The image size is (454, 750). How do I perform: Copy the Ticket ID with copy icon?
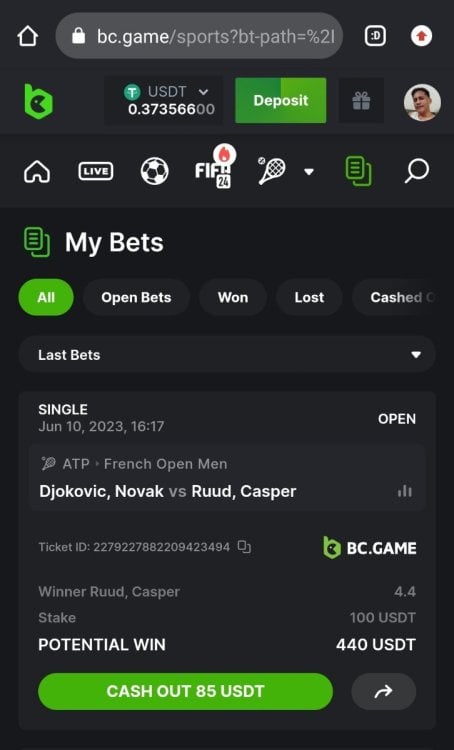tap(244, 547)
